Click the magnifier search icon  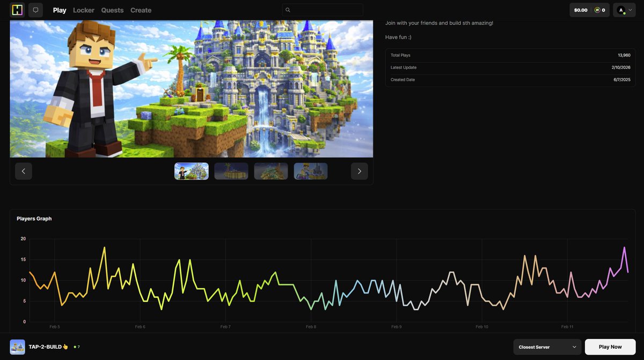(288, 10)
